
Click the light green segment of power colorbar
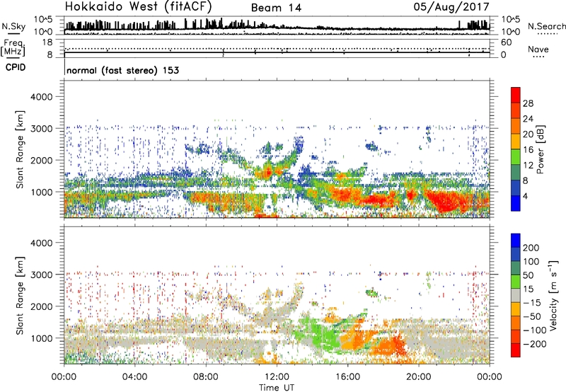pos(516,157)
